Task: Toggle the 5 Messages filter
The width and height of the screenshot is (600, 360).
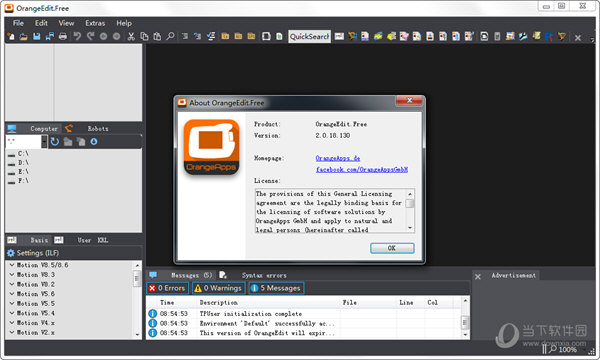Action: (x=276, y=288)
